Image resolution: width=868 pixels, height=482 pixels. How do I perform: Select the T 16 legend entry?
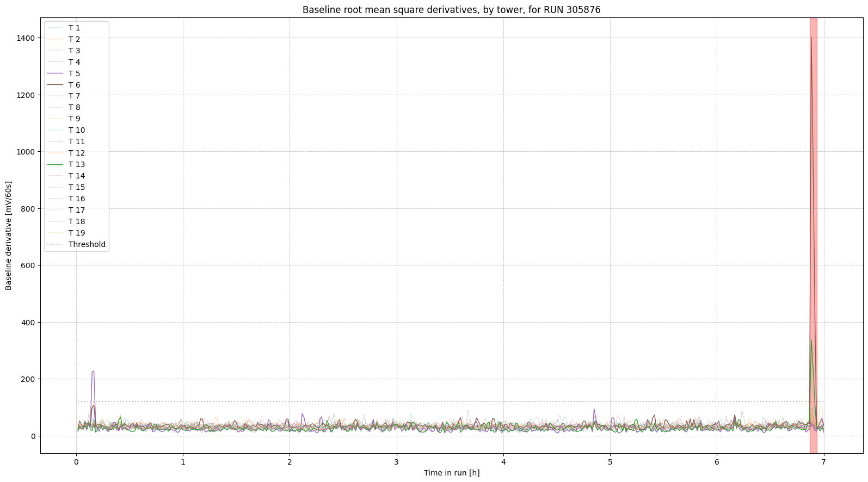coord(76,199)
